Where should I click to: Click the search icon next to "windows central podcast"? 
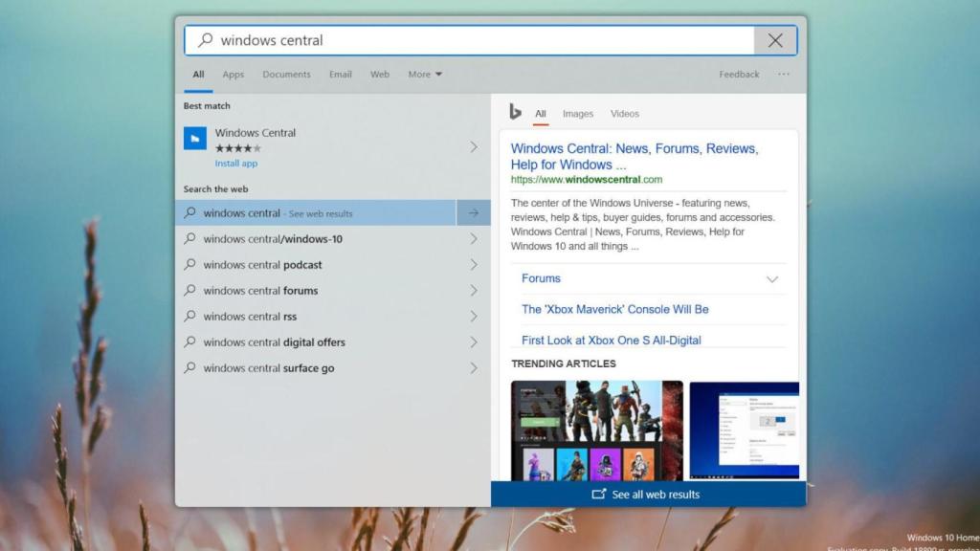(x=189, y=264)
